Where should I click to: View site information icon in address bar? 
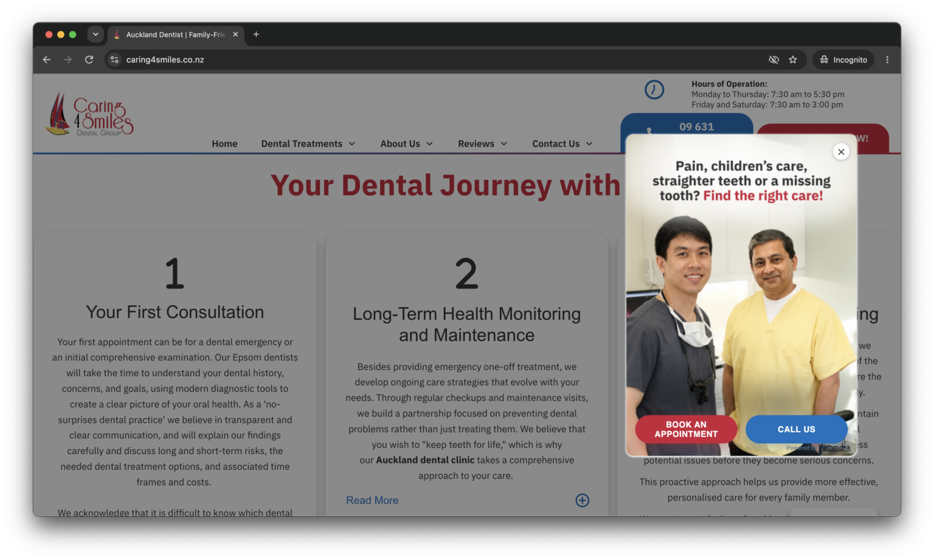114,60
